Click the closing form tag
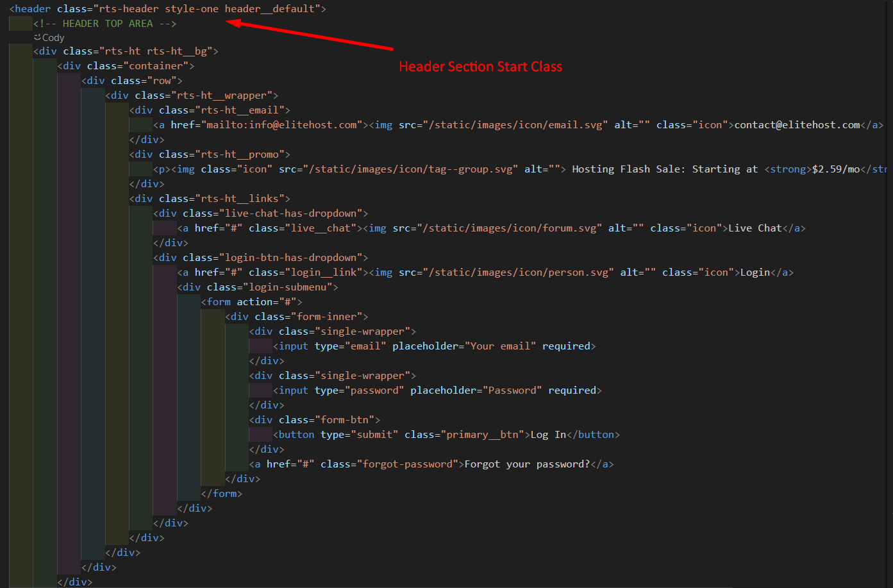Viewport: 893px width, 588px height. (222, 494)
